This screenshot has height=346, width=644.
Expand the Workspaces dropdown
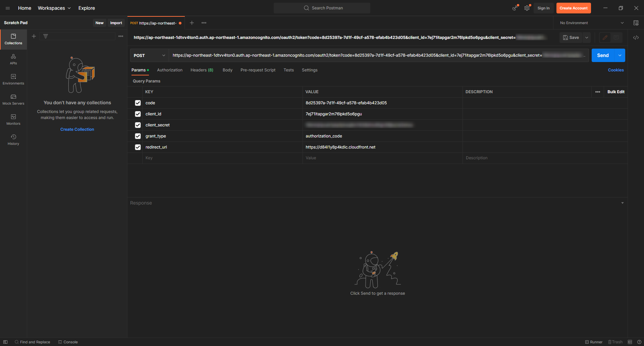(x=54, y=8)
